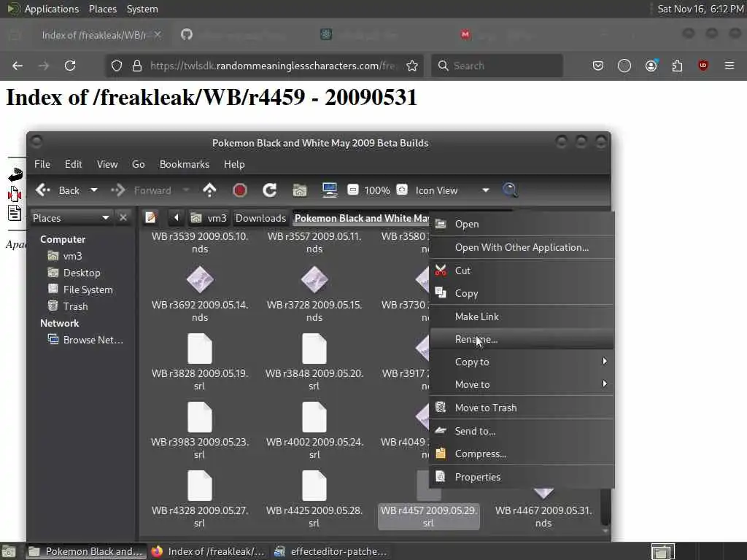
Task: Open the Edit menu
Action: point(74,164)
